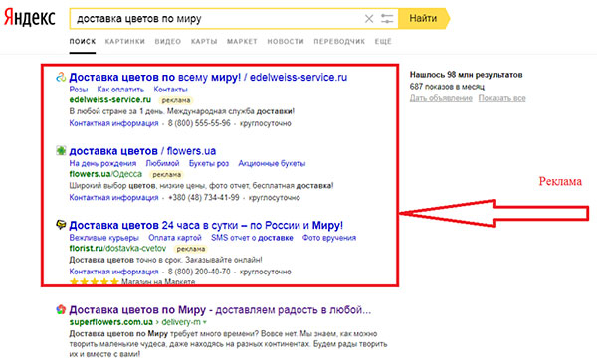The width and height of the screenshot is (597, 364).
Task: Click the Дать объявление link
Action: (x=441, y=98)
